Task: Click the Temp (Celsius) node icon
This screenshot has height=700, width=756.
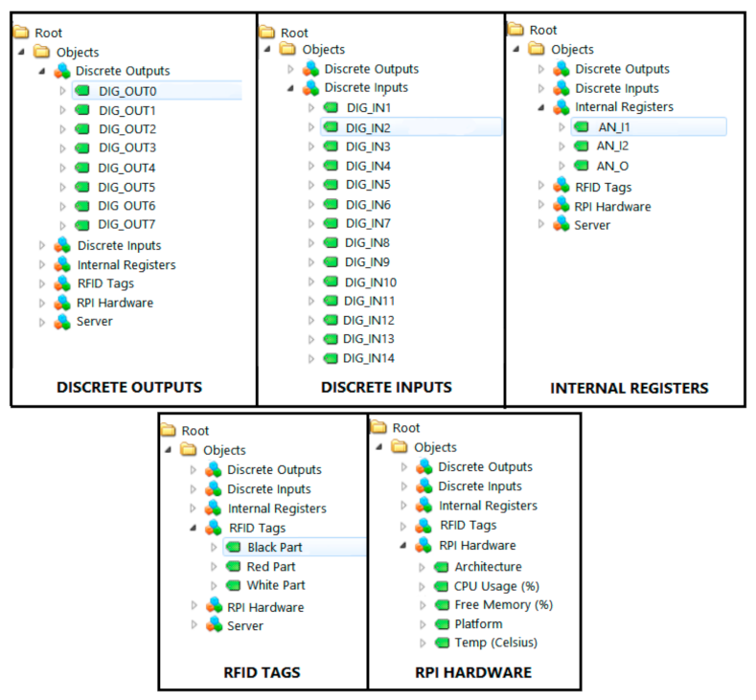Action: click(441, 644)
